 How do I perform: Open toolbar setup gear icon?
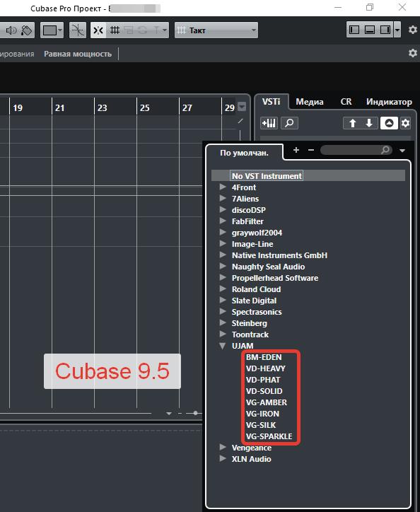point(413,30)
